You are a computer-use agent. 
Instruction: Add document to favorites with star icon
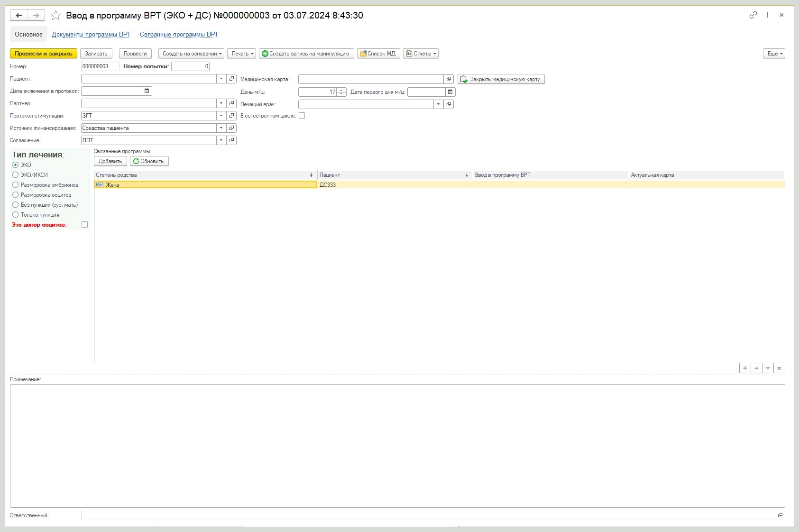click(55, 16)
